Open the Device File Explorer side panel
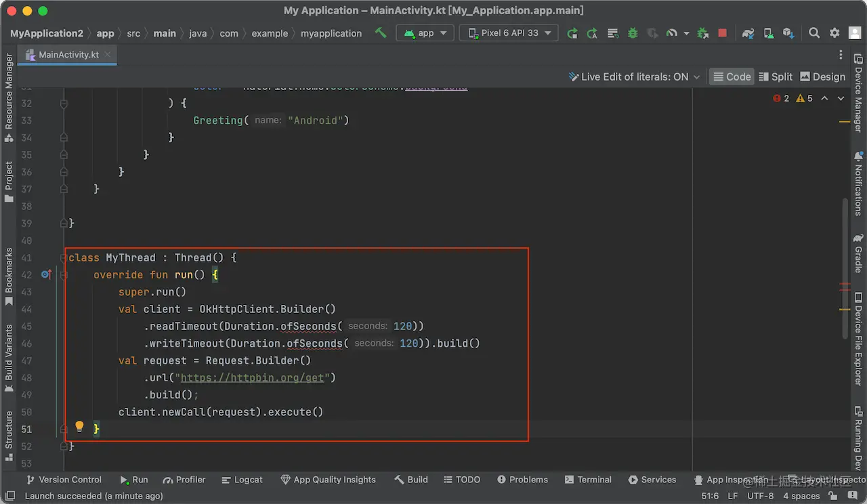 click(x=858, y=339)
